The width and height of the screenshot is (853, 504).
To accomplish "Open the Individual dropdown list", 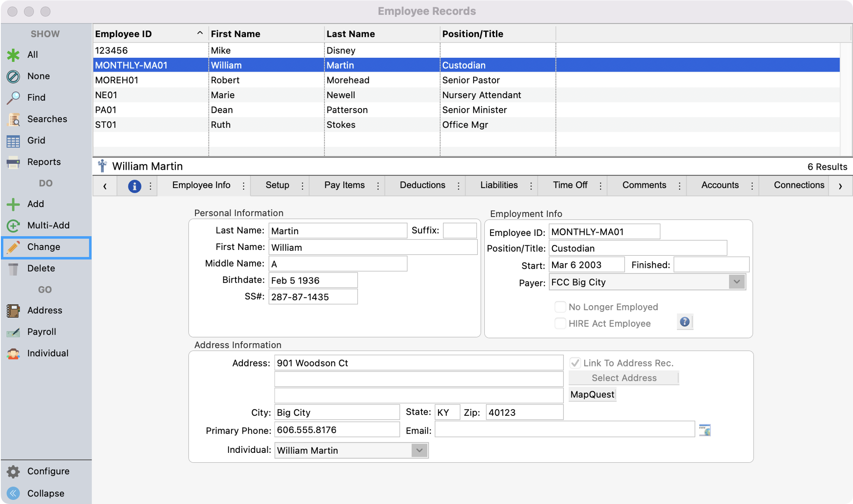I will pos(419,450).
